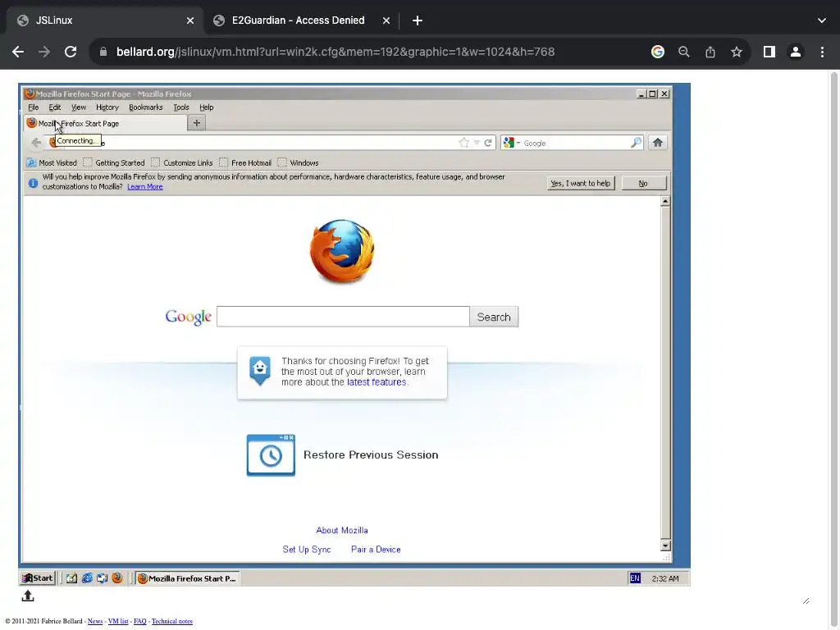Close the E2Guardian Access Denied tab
840x630 pixels.
[x=386, y=21]
